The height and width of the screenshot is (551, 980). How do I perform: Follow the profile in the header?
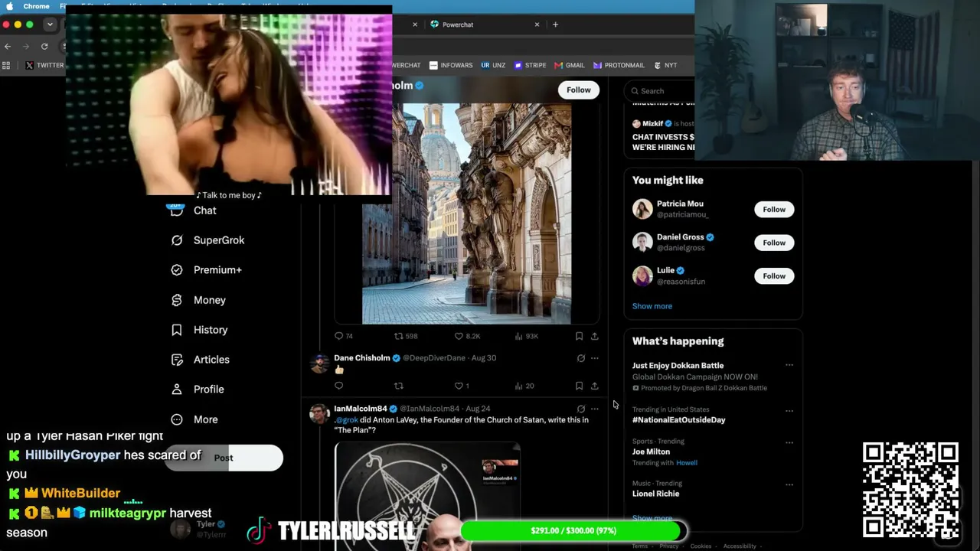579,90
